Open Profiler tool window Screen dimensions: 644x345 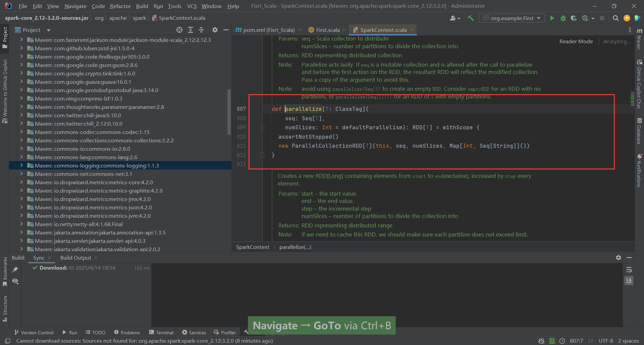225,332
